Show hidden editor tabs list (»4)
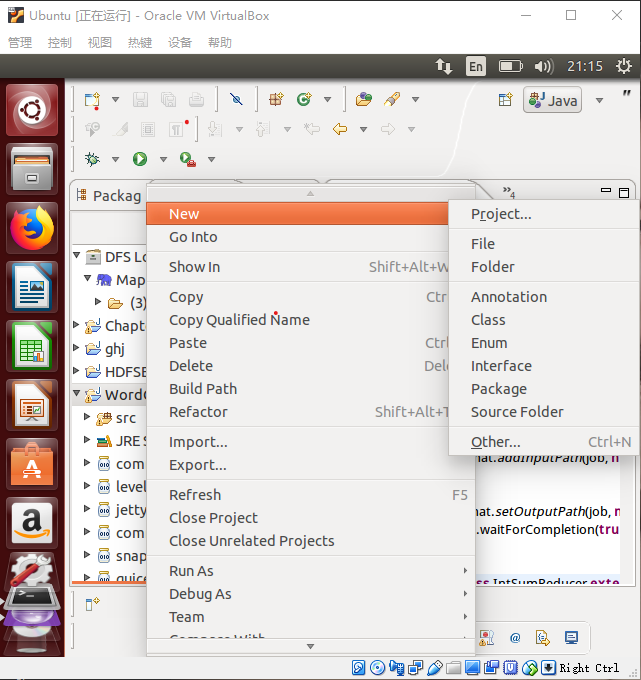 click(509, 192)
